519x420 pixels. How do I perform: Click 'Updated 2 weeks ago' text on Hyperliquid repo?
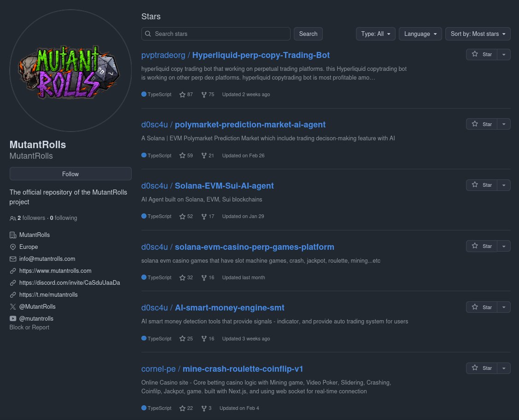(246, 95)
